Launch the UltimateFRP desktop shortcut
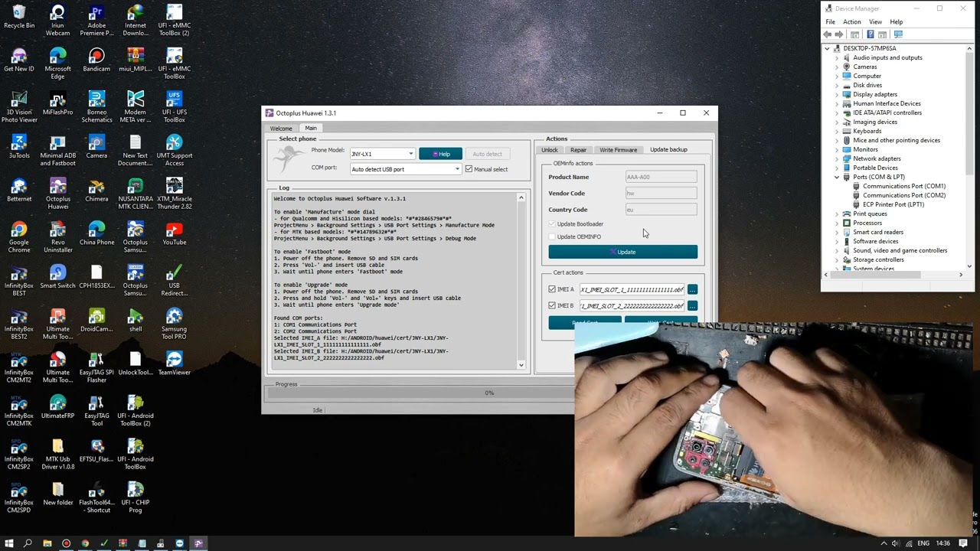Image resolution: width=980 pixels, height=551 pixels. click(57, 407)
